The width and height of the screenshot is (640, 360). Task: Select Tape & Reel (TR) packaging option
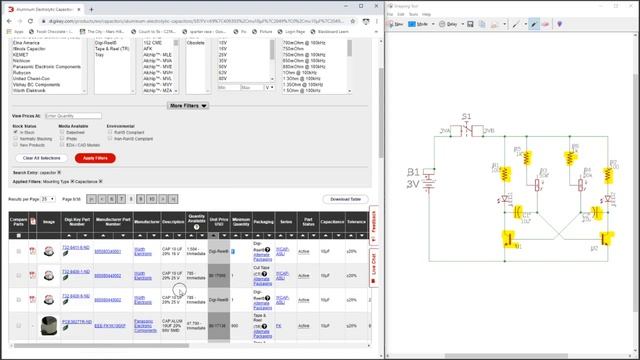click(112, 49)
